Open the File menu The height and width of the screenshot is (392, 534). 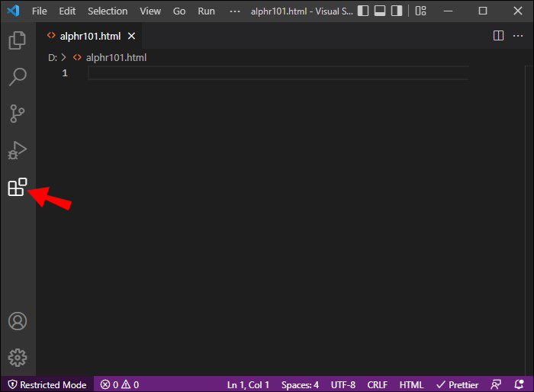click(x=39, y=11)
